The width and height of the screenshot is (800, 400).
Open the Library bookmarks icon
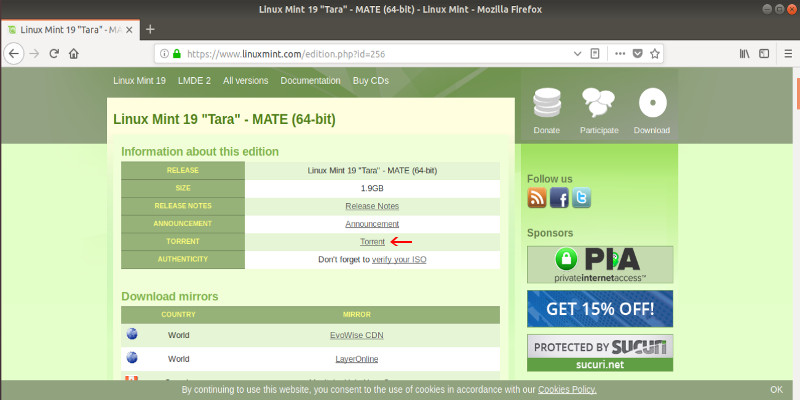tap(744, 54)
